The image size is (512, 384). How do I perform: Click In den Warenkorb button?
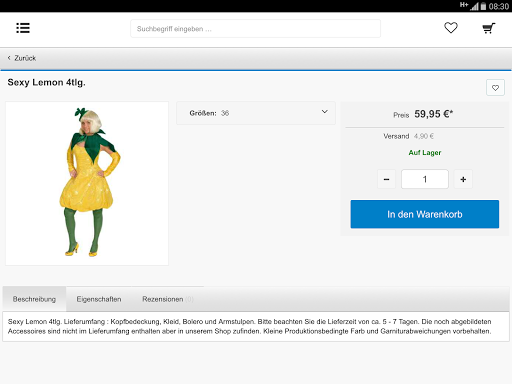click(x=425, y=214)
